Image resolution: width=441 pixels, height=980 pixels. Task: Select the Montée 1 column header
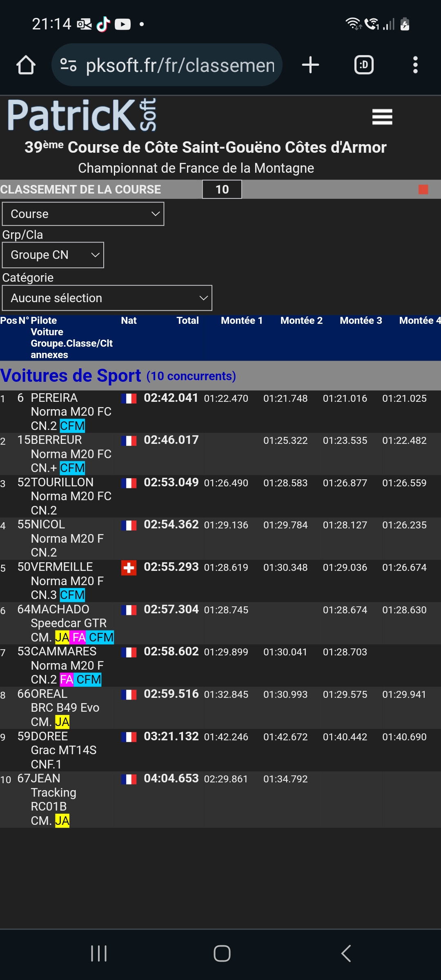[241, 321]
